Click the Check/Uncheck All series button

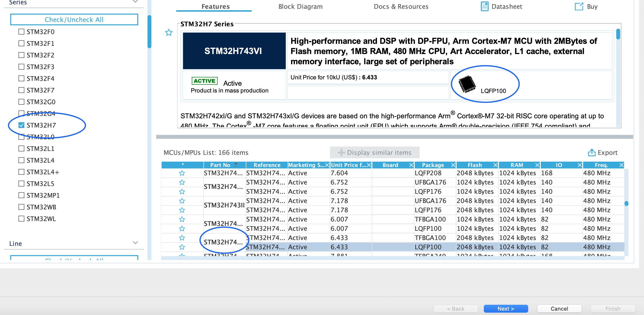click(x=74, y=19)
